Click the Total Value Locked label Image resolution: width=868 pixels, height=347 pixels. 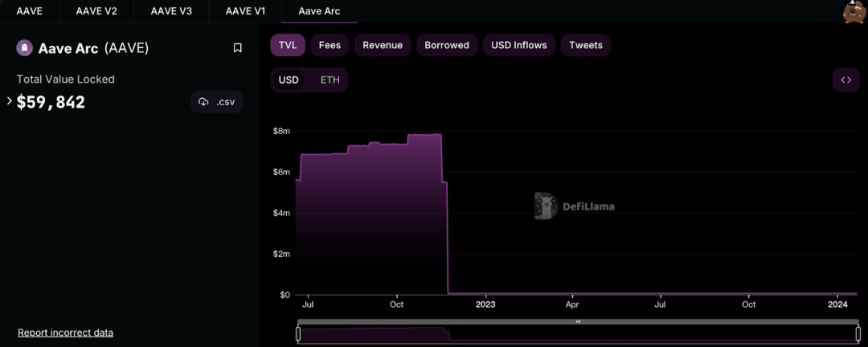coord(65,80)
